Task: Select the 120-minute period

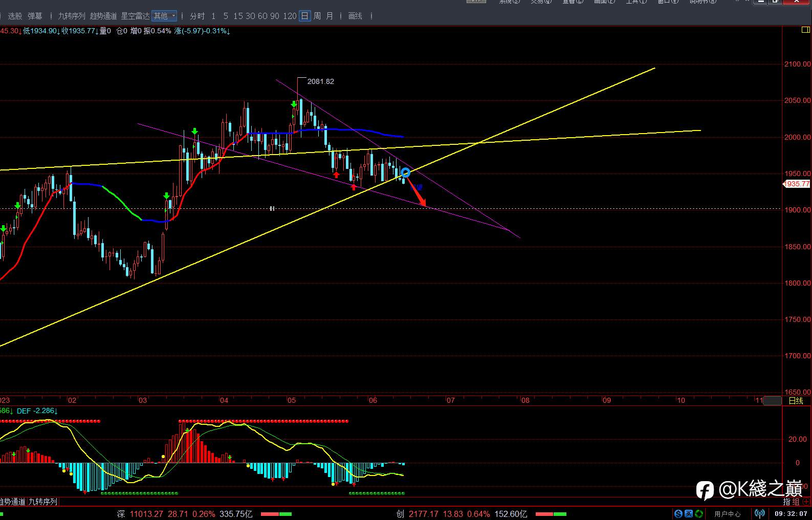Action: (x=290, y=16)
